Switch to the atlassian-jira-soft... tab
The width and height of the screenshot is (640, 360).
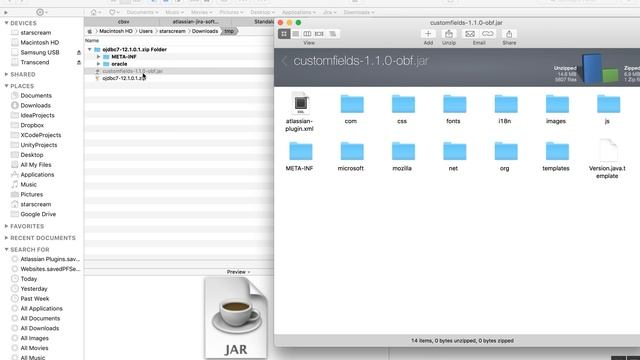(195, 22)
